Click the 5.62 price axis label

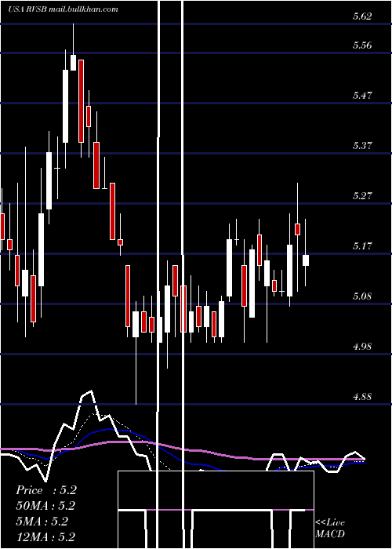[362, 16]
